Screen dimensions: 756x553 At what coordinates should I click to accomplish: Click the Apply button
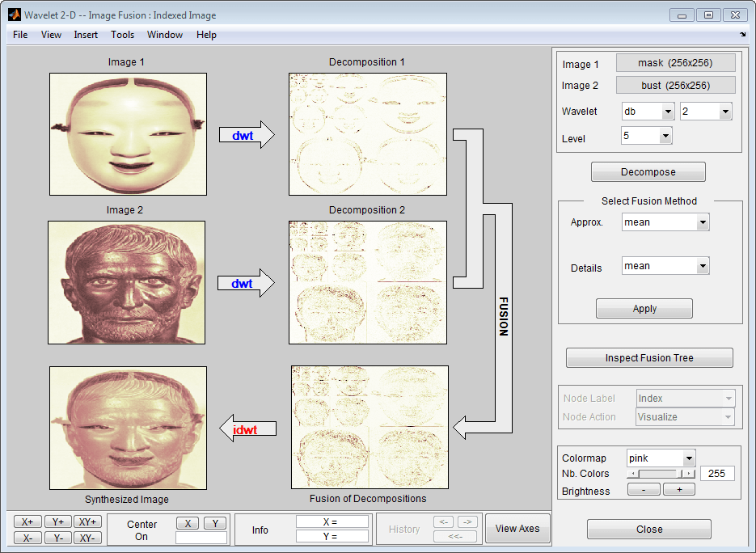tap(644, 309)
